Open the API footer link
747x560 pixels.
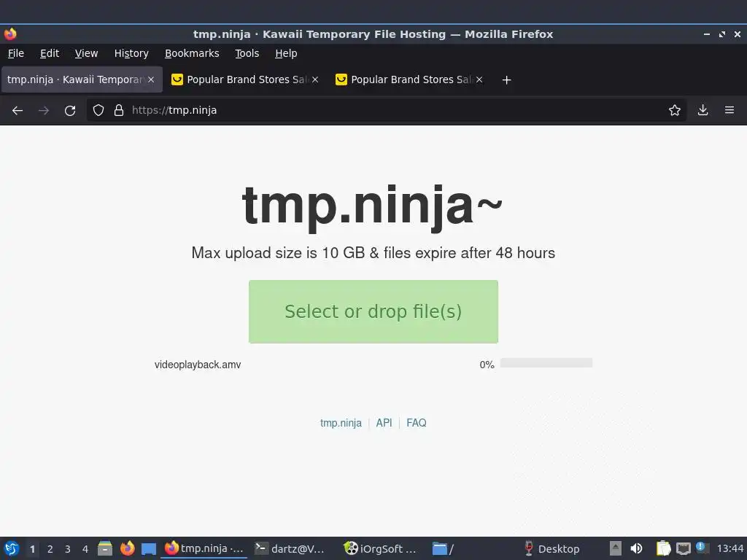[384, 423]
